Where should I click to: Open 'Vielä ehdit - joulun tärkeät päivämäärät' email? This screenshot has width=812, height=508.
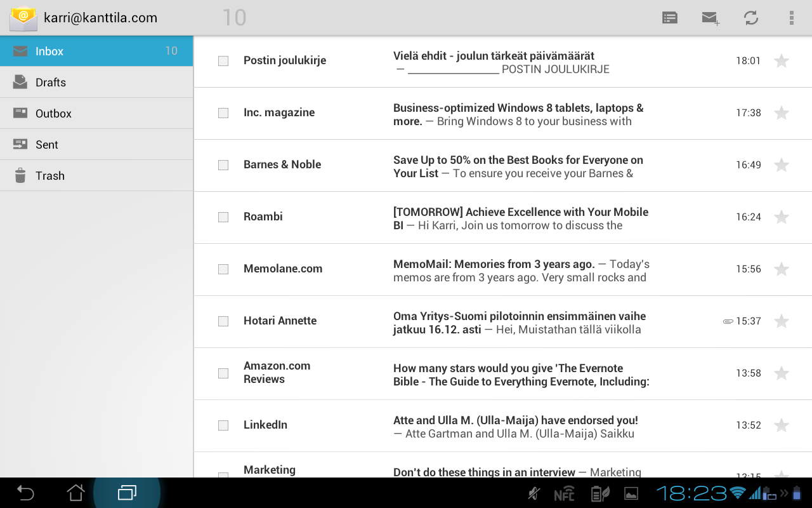click(502, 62)
